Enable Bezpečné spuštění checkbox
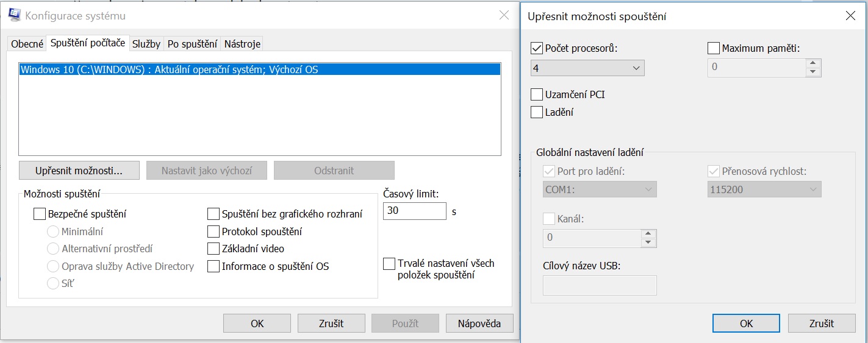The width and height of the screenshot is (868, 343). (x=40, y=214)
